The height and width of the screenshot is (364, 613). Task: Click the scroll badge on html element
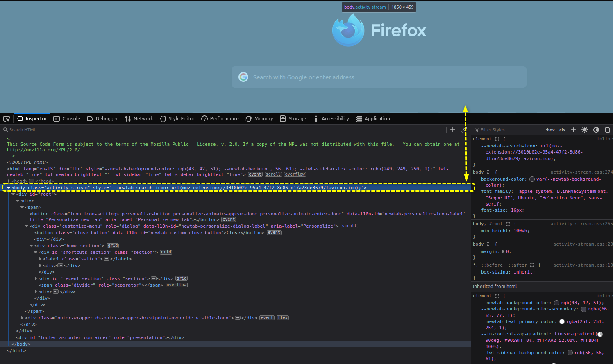[x=273, y=174]
